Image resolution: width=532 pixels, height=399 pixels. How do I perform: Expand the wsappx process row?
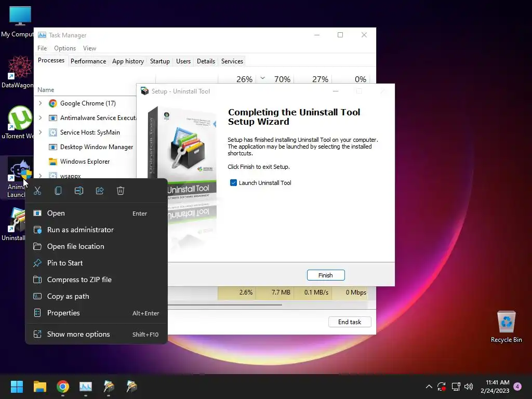click(41, 176)
